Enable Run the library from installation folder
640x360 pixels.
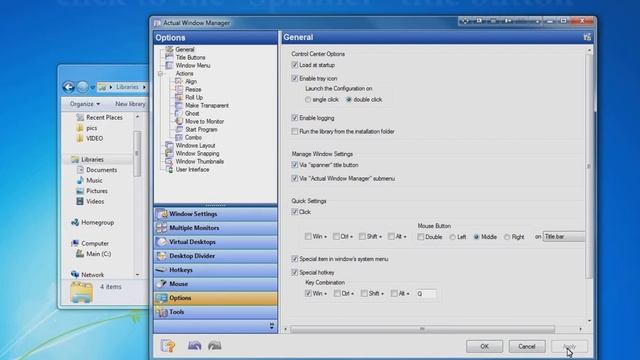[x=295, y=131]
